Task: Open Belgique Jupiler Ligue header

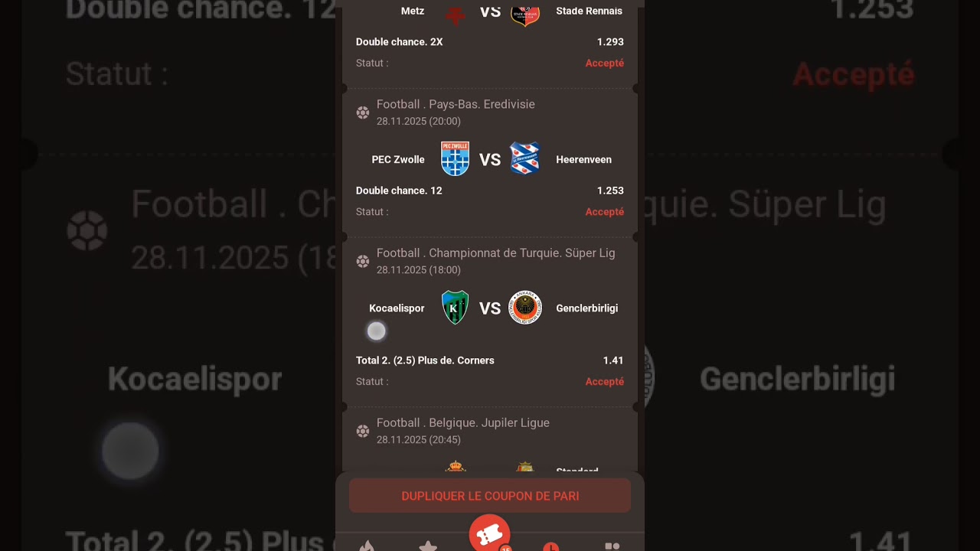Action: click(463, 422)
